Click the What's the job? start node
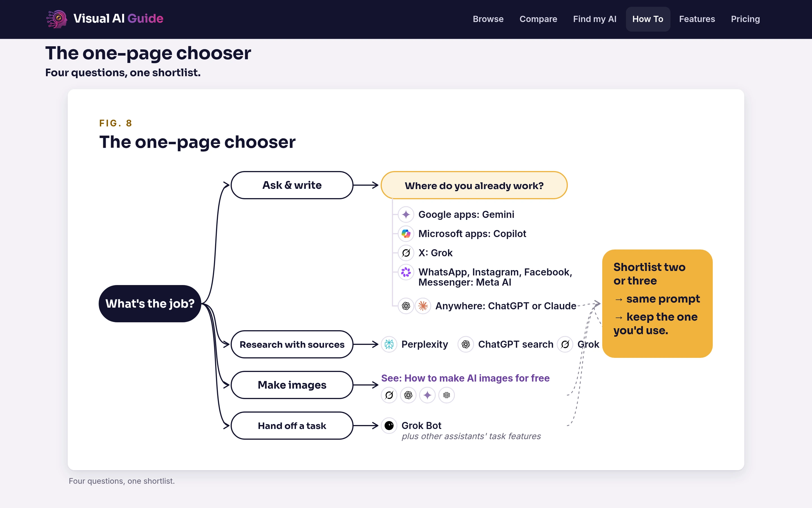The height and width of the screenshot is (508, 812). (150, 304)
